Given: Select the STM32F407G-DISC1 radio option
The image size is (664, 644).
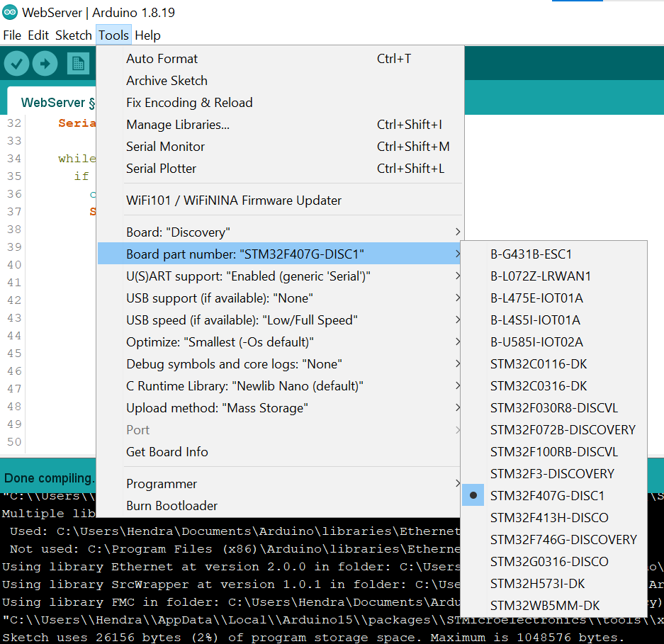Looking at the screenshot, I should click(x=554, y=496).
